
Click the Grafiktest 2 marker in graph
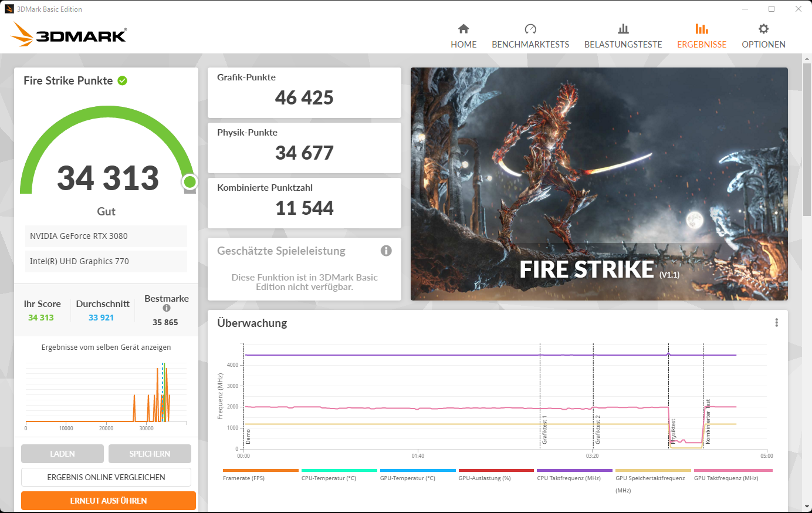(598, 430)
